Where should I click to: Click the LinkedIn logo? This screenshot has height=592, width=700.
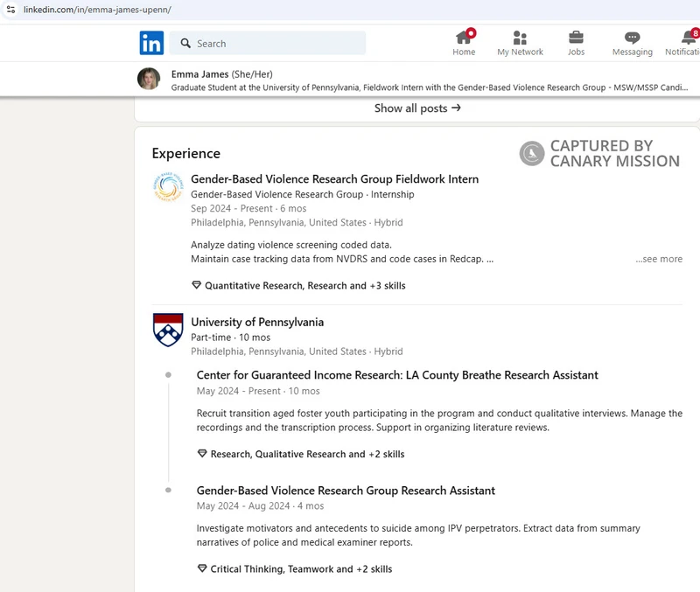151,43
